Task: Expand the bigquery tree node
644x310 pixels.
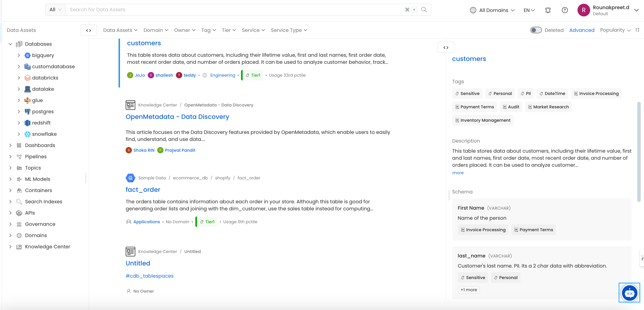Action: click(x=19, y=55)
